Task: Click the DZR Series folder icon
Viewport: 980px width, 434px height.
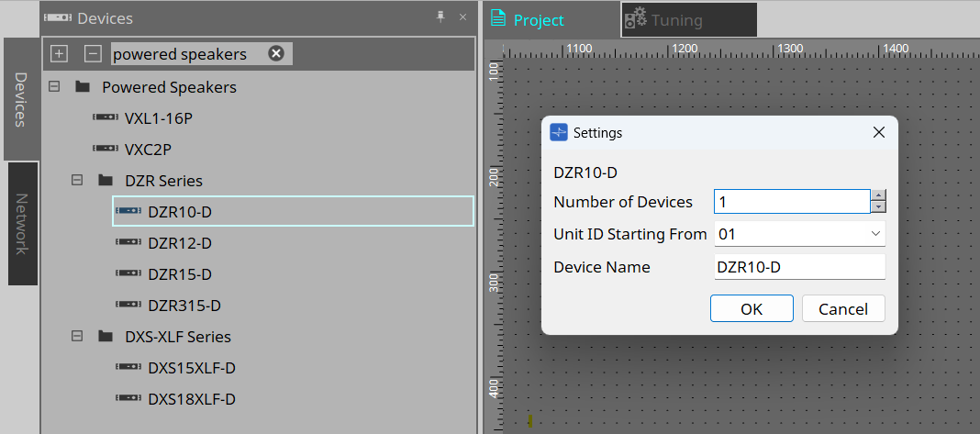Action: pos(106,180)
